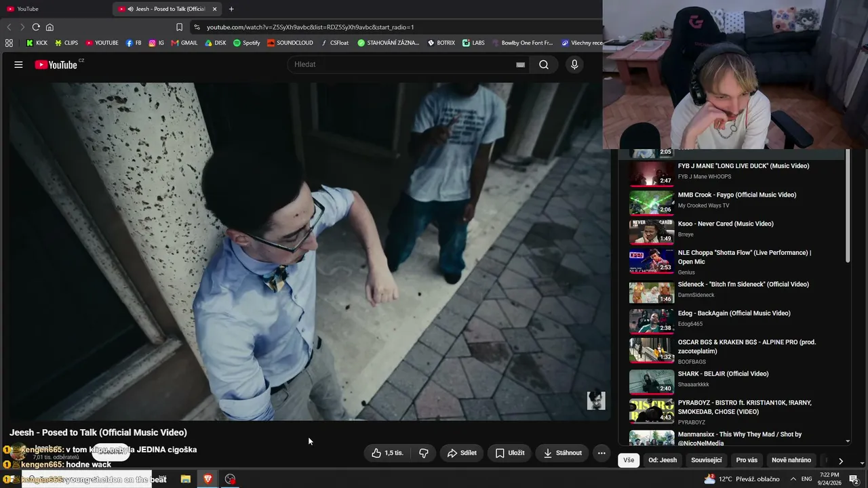The height and width of the screenshot is (488, 868).
Task: Select the 'Související' filter chip
Action: point(707,460)
